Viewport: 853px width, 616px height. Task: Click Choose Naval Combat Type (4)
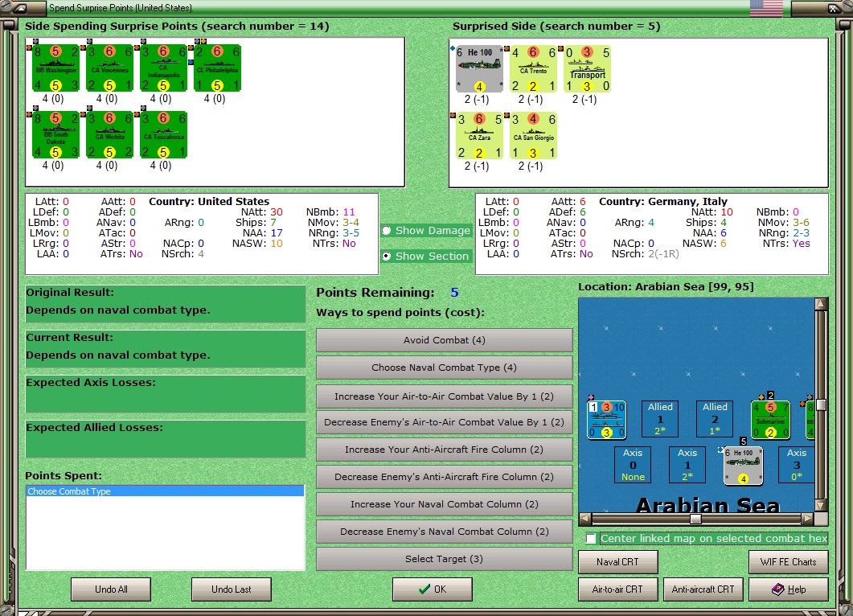(x=444, y=368)
